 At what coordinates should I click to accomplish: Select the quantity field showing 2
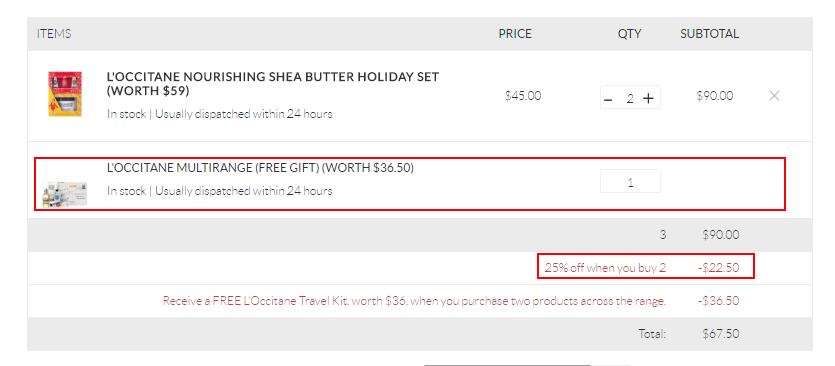tap(630, 99)
